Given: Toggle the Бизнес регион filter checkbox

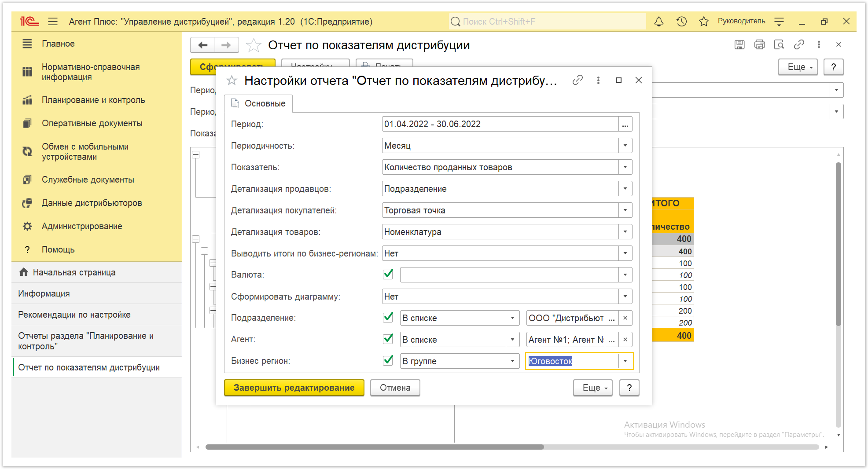Looking at the screenshot, I should point(388,360).
